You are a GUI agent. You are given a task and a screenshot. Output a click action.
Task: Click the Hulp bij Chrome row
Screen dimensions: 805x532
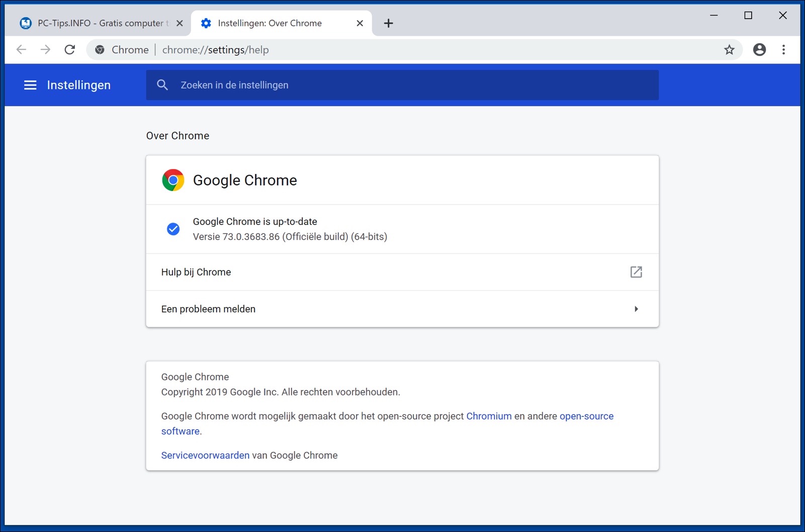[402, 272]
